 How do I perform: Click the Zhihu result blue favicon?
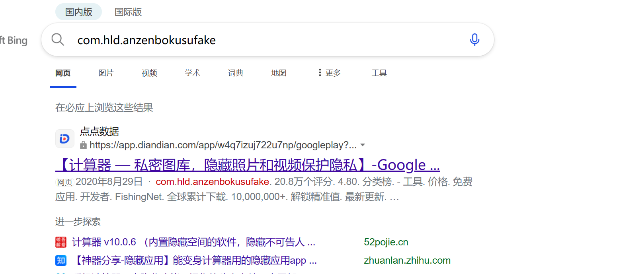(61, 260)
